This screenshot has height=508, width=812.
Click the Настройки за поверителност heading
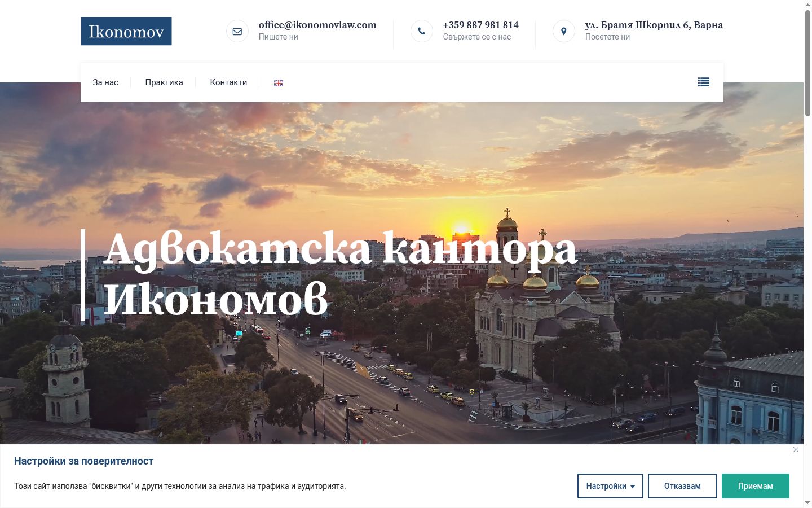[x=84, y=461]
